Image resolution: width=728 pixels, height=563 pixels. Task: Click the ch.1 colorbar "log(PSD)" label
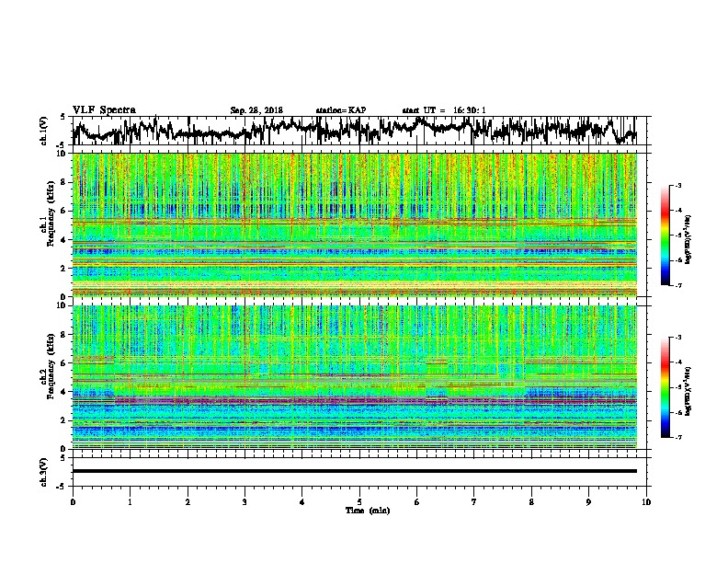pos(688,240)
